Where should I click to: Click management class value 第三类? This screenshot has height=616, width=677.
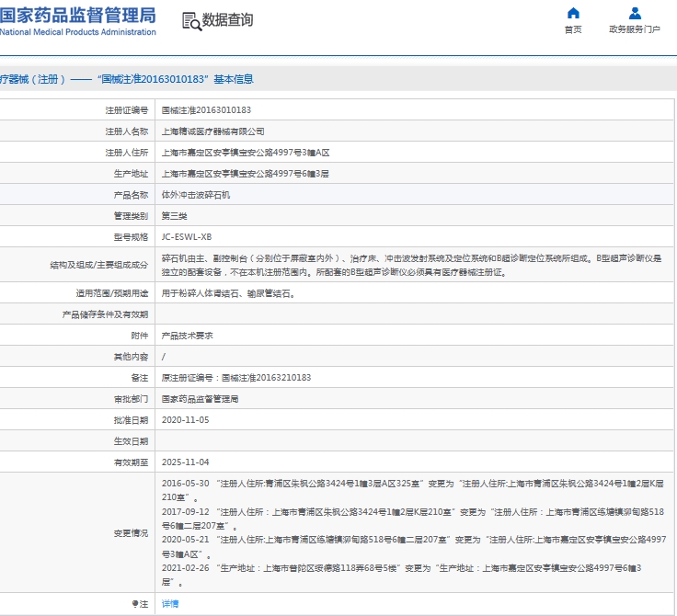[174, 216]
